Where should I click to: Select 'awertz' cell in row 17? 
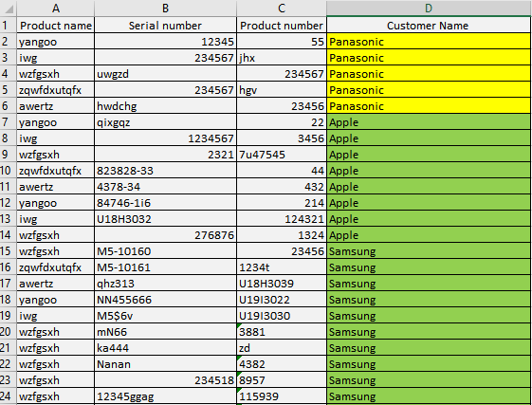pyautogui.click(x=56, y=284)
